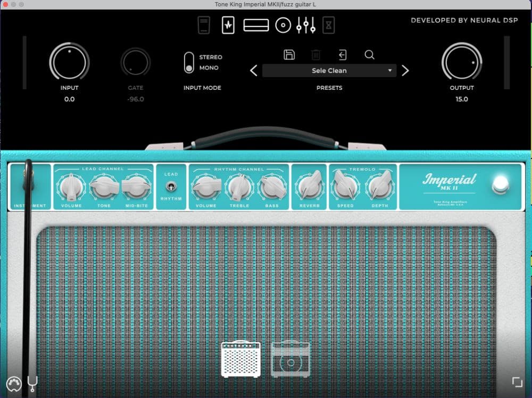This screenshot has height=398, width=532.
Task: Click the Lead Channel Volume knob
Action: click(71, 187)
